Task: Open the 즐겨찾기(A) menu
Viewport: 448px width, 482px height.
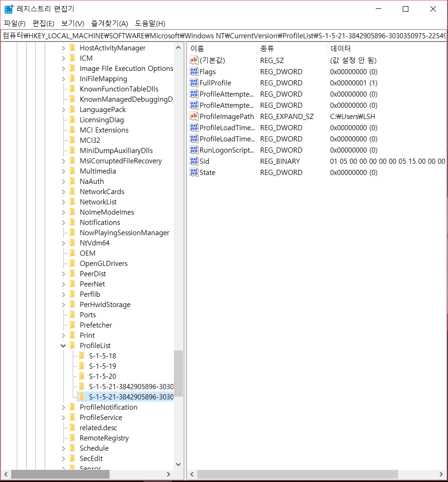Action: tap(109, 23)
